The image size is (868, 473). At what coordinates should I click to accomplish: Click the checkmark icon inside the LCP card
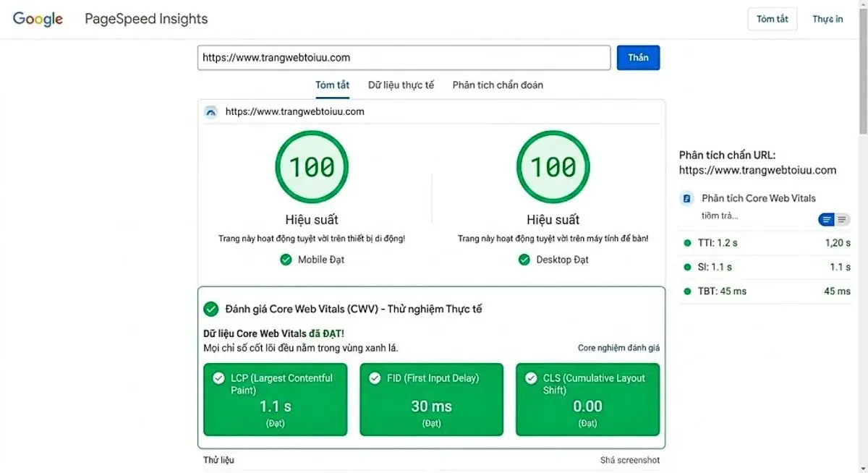coord(218,377)
